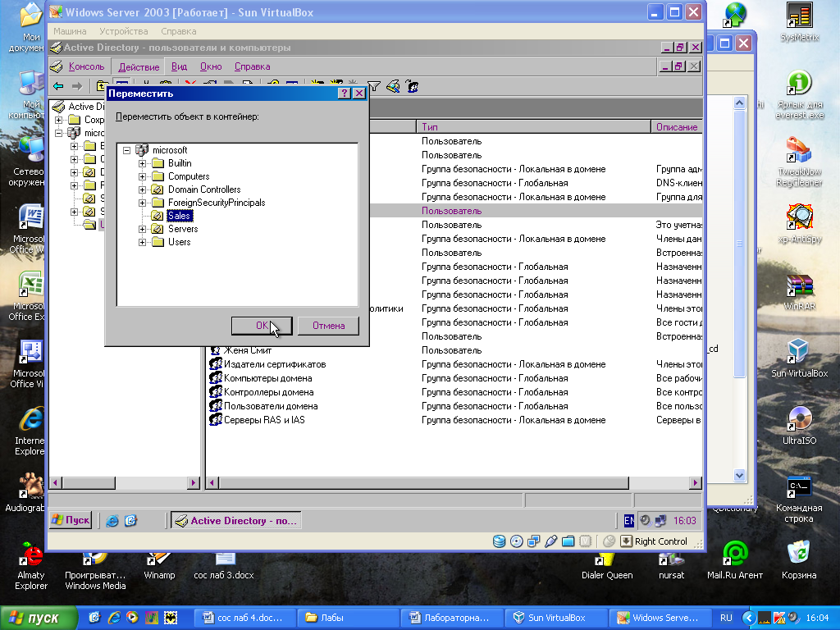Click the Forward arrow in the console toolbar

click(x=77, y=85)
